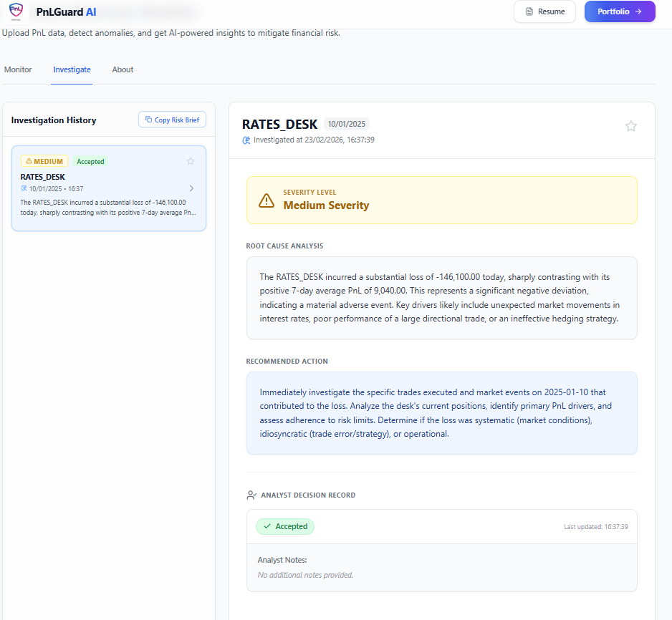
Task: Click the warning triangle in severity banner
Action: point(267,200)
